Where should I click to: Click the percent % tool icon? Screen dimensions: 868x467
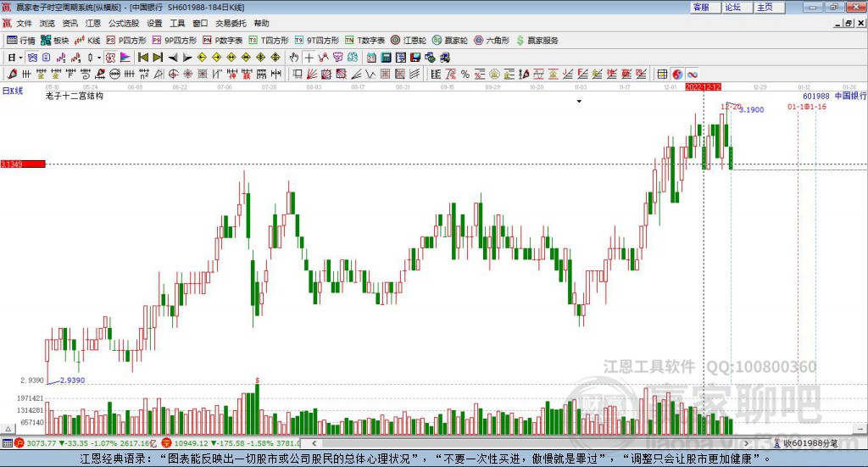[x=465, y=74]
